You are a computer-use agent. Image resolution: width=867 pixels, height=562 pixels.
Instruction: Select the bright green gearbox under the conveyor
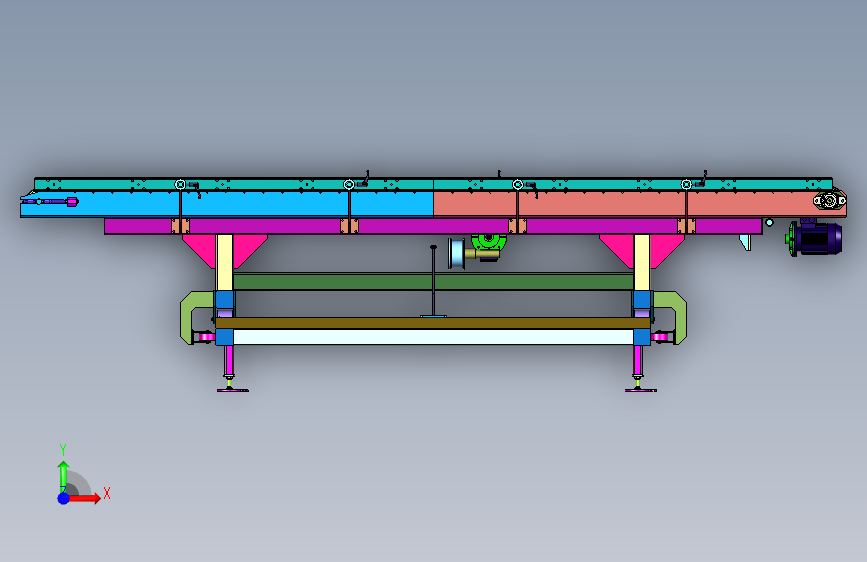489,242
